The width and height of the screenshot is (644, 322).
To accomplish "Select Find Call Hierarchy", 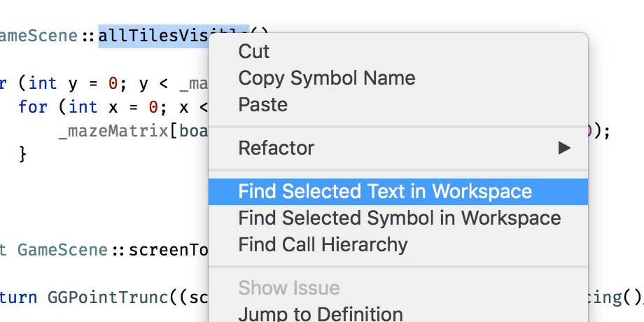I will pyautogui.click(x=398, y=244).
